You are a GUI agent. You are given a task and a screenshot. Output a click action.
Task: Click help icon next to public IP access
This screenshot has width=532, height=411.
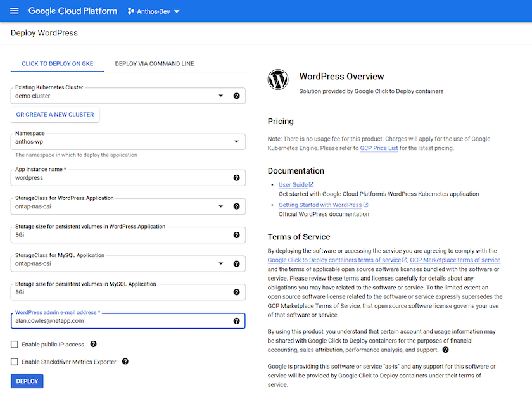pos(94,344)
